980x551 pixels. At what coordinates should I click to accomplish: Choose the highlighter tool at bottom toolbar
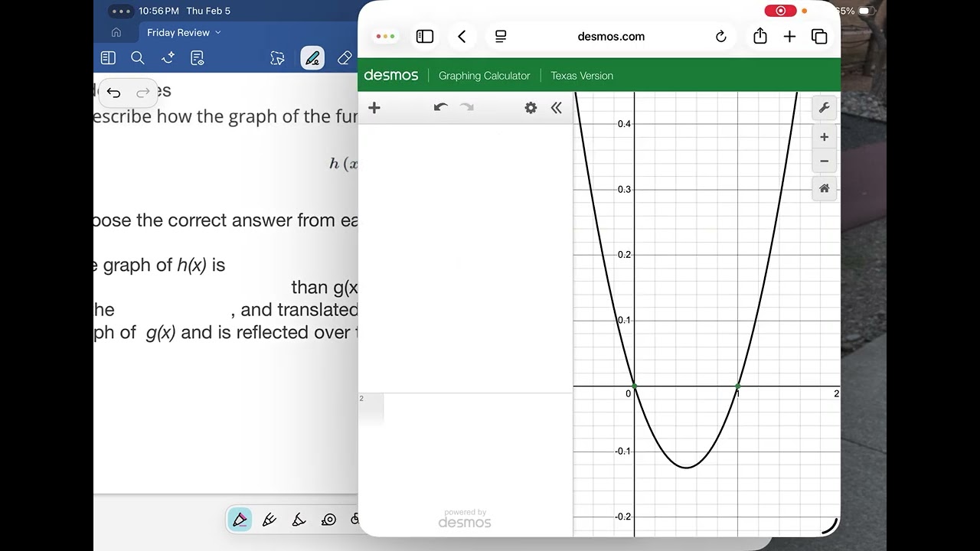coord(299,520)
